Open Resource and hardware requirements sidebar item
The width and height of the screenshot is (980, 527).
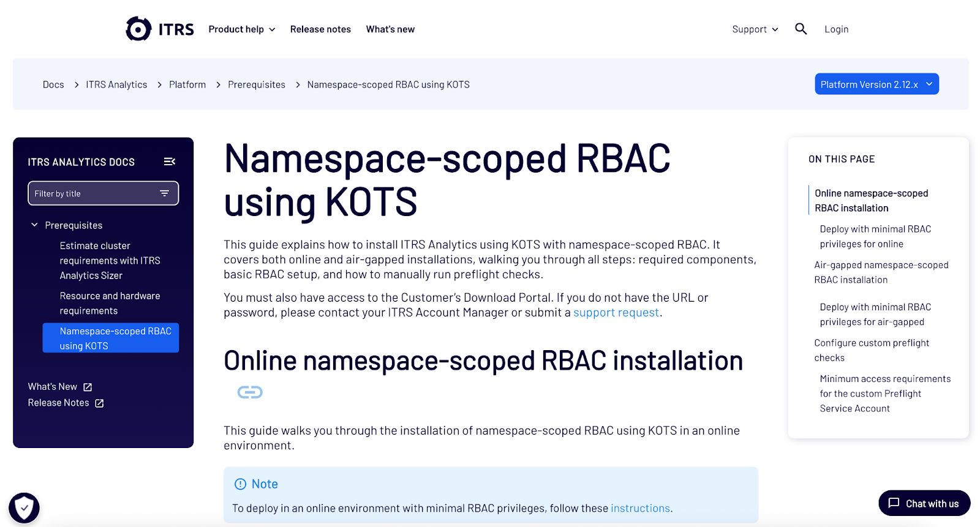pos(110,303)
